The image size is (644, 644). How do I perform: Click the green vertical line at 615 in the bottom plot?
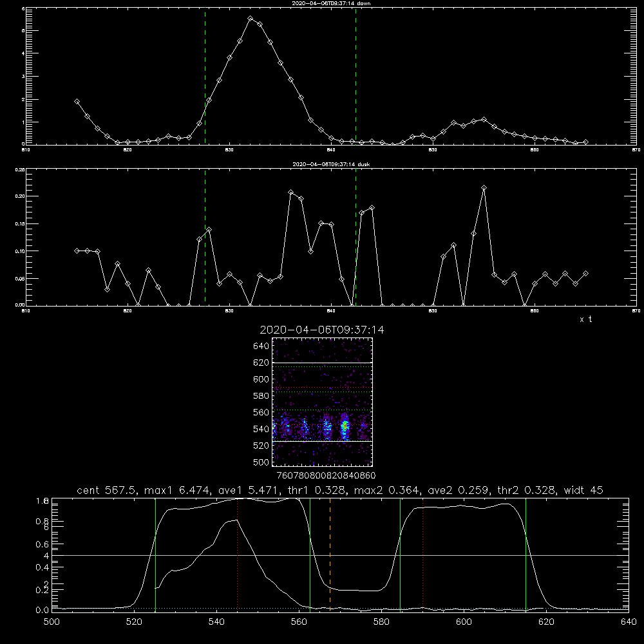pos(526,555)
